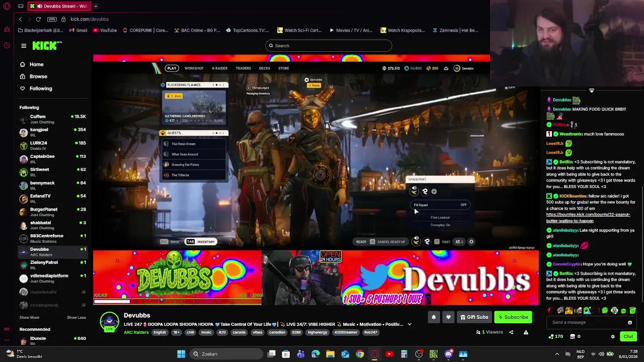Open the bounties.kick.com link in chat
The image size is (644, 362).
tap(588, 218)
